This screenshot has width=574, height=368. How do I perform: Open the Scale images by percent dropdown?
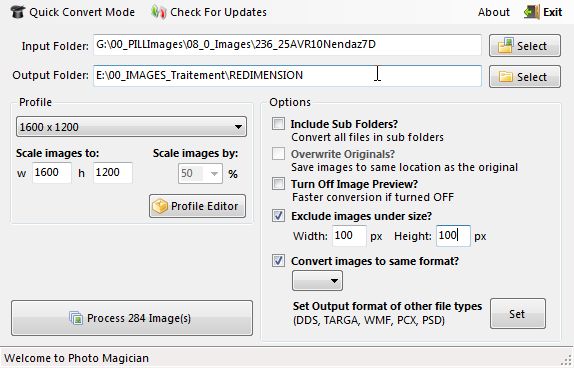200,173
